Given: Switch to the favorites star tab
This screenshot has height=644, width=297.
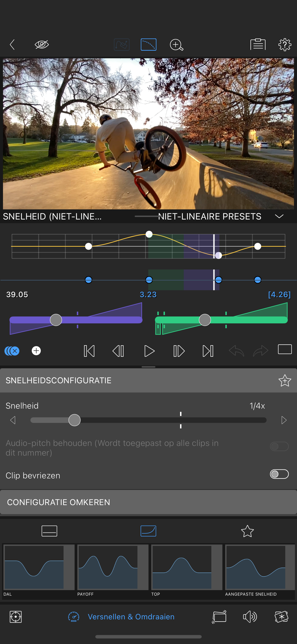Looking at the screenshot, I should [x=247, y=531].
